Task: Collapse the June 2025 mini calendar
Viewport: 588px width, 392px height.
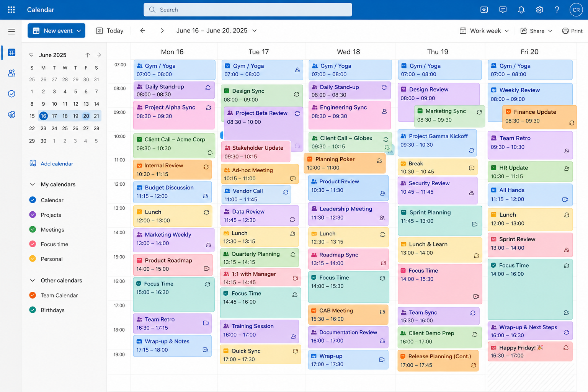Action: [31, 55]
